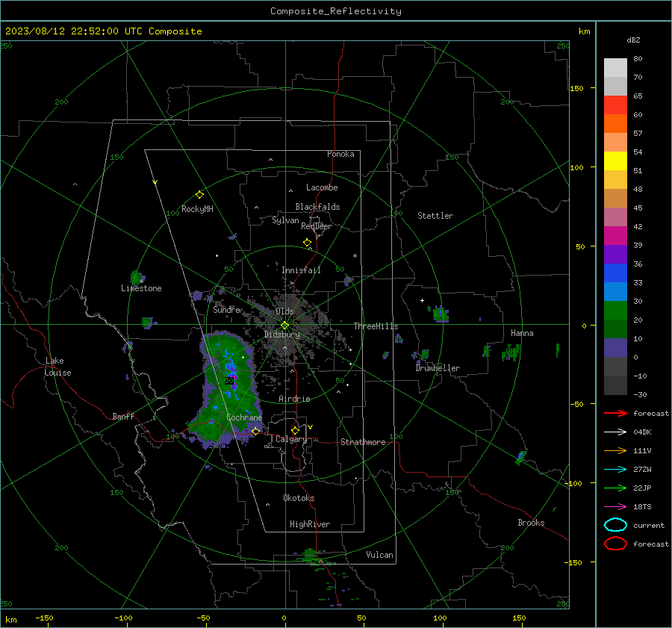Click the Lake Louise label
This screenshot has height=628, width=672.
pos(57,367)
